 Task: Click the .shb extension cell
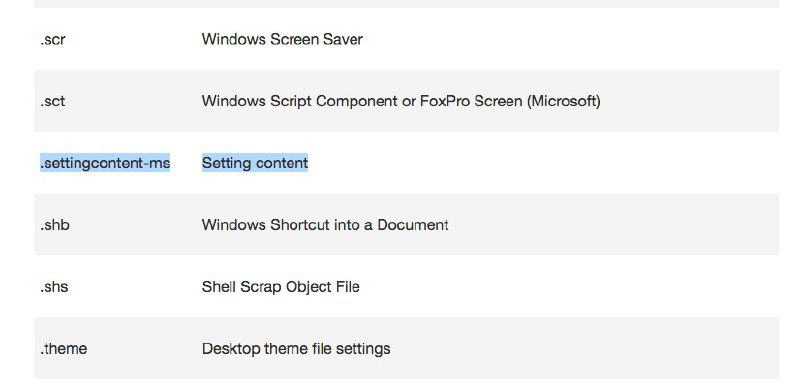click(55, 225)
